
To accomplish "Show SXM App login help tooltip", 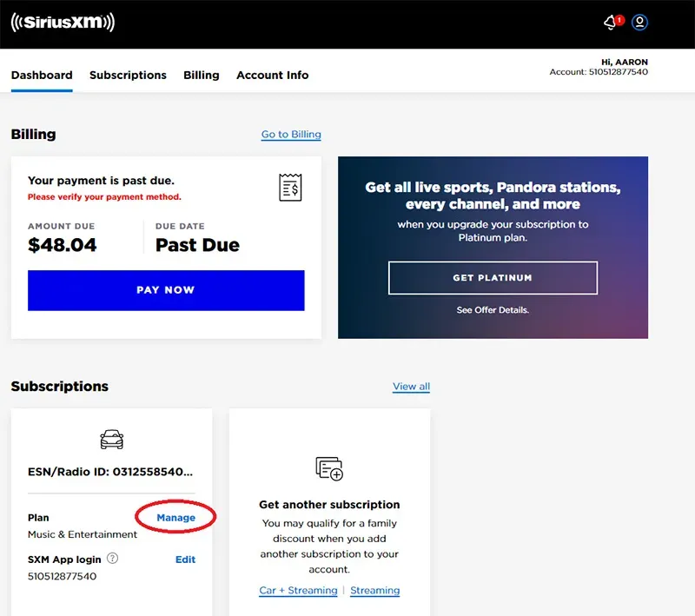I will [112, 560].
